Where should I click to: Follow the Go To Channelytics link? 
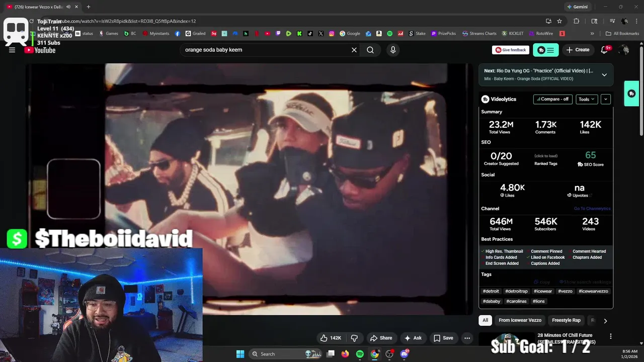(592, 209)
